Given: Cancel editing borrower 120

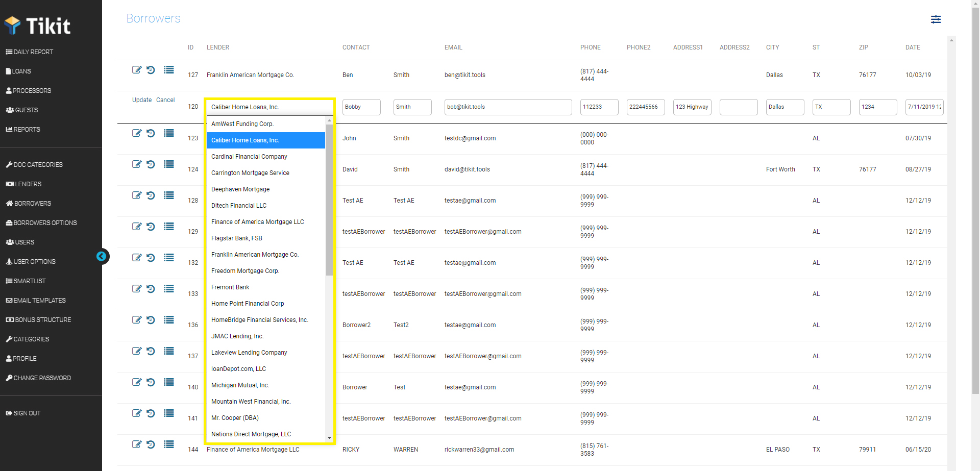Looking at the screenshot, I should (x=165, y=100).
